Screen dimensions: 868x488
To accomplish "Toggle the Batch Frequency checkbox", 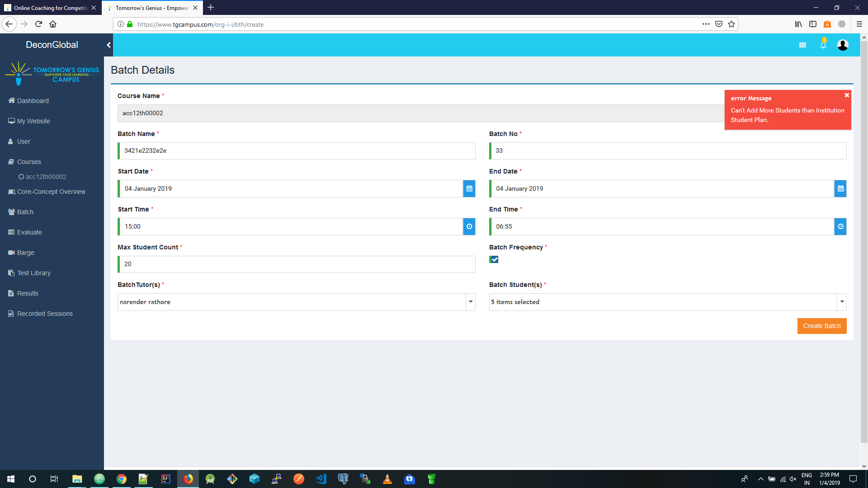I will (x=494, y=259).
